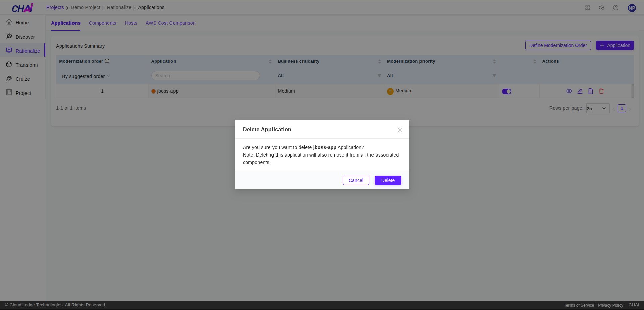644x310 pixels.
Task: Cancel the Delete Application dialog
Action: click(356, 180)
